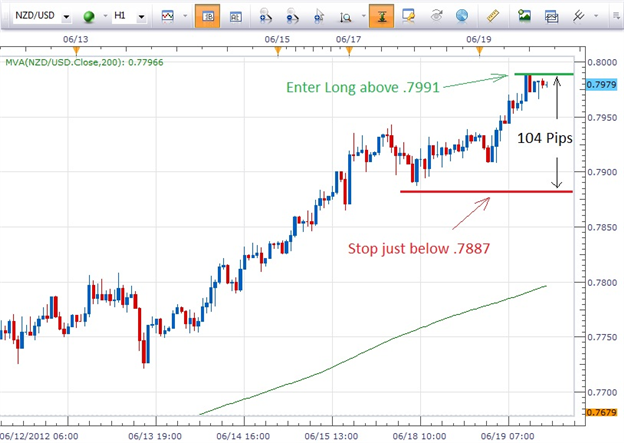The image size is (624, 443).
Task: Click the current price label 0.7979
Action: [x=601, y=84]
